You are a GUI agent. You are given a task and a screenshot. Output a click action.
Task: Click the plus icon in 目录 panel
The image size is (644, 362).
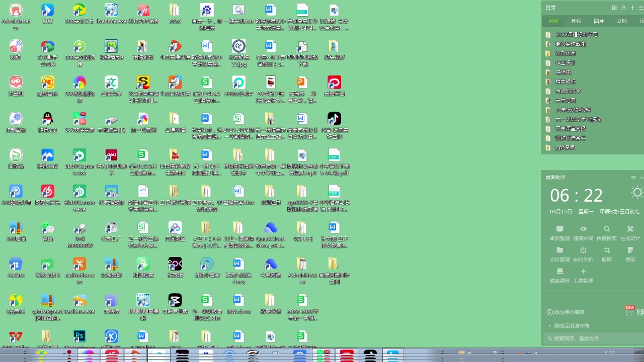coord(632,8)
